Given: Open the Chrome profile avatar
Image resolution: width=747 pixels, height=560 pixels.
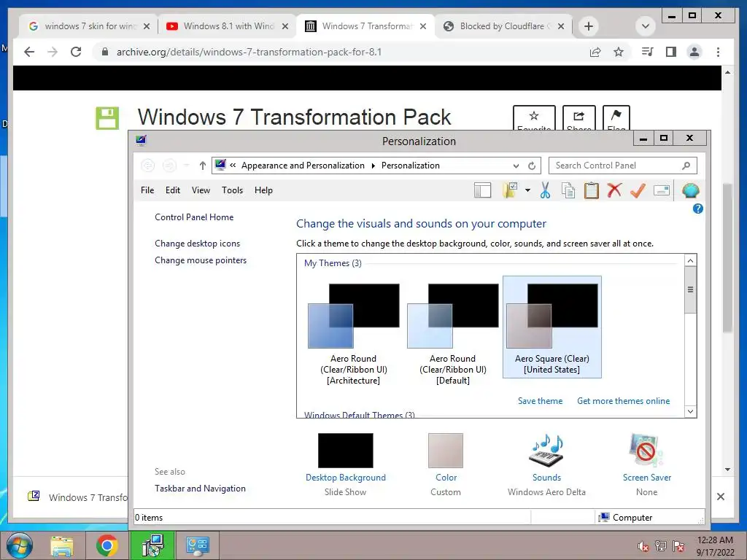Looking at the screenshot, I should (694, 52).
